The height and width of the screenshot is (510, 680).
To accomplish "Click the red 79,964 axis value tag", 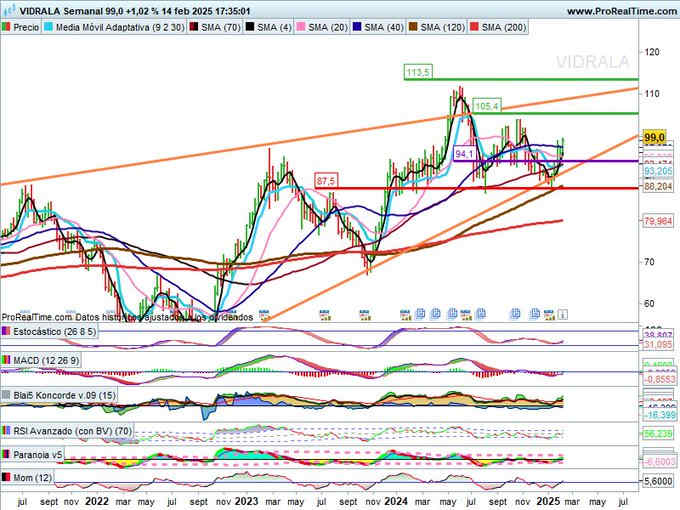I will point(658,222).
